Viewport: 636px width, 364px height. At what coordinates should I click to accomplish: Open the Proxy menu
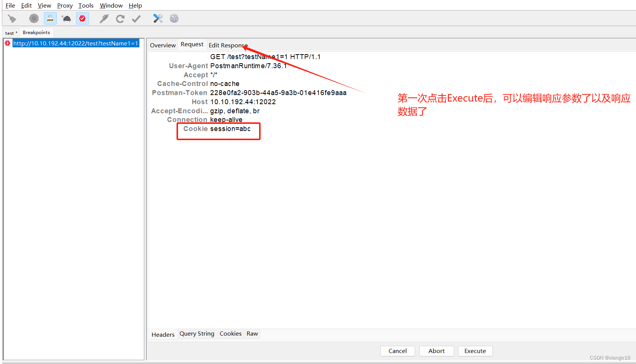point(65,5)
